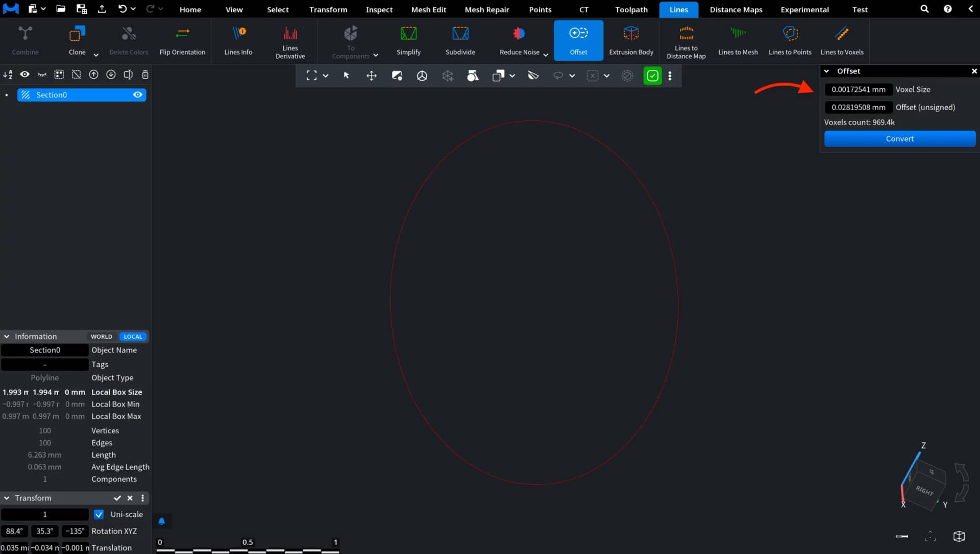This screenshot has height=554, width=980.
Task: Click the notifications bell icon
Action: coord(161,521)
